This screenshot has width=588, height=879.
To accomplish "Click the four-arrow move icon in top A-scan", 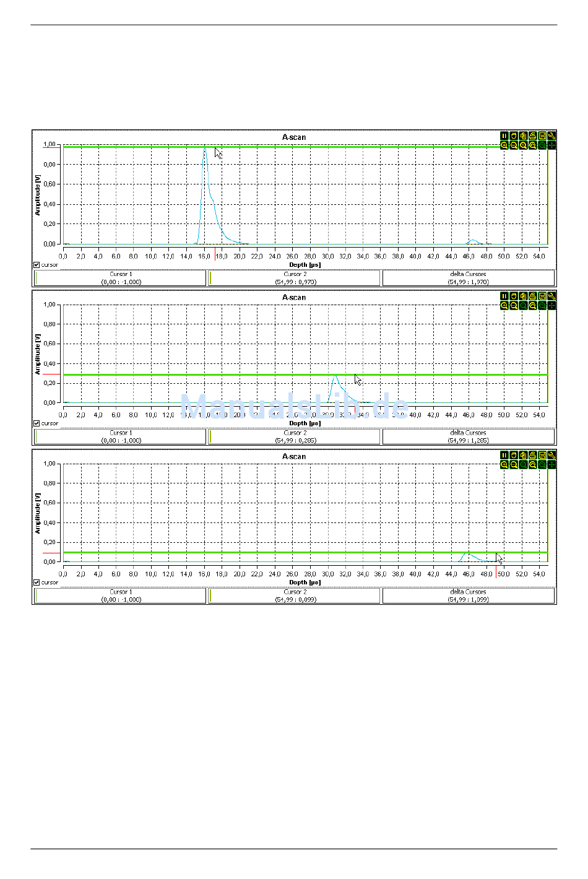I will coord(551,145).
